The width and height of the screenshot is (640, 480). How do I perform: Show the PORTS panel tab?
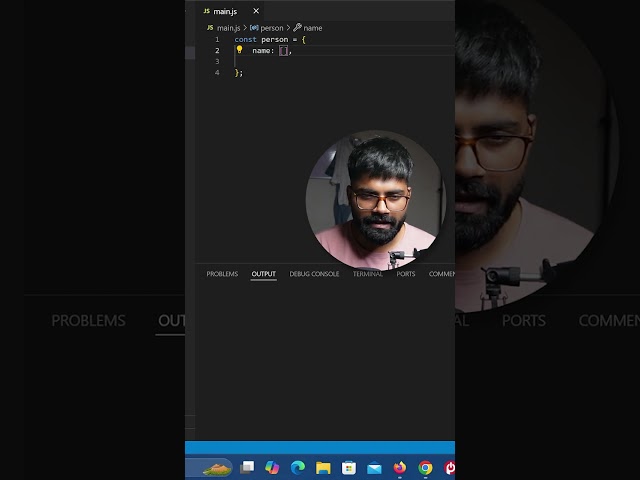406,274
